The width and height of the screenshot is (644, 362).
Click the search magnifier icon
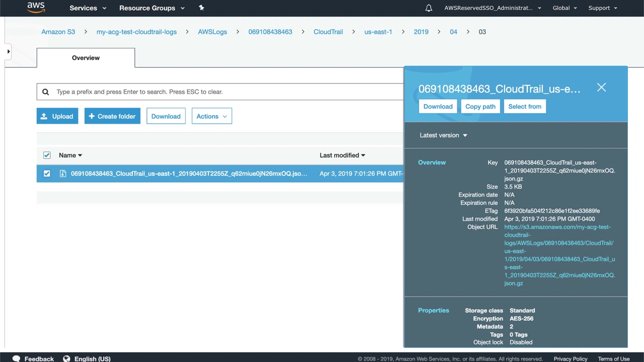(46, 92)
